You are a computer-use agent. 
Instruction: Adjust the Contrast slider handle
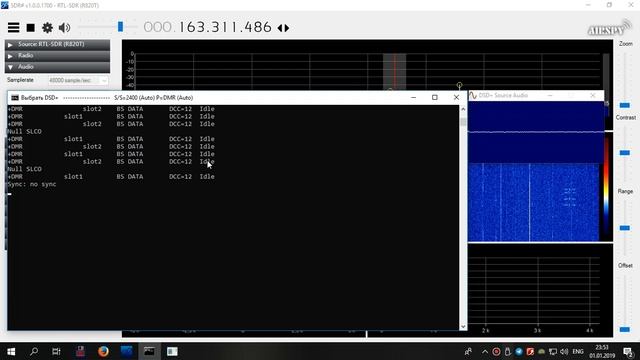[624, 153]
